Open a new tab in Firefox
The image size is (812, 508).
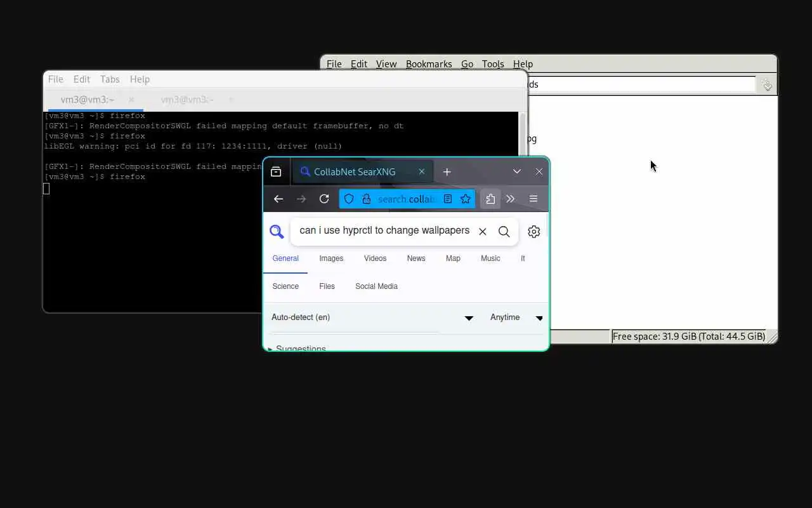click(447, 172)
